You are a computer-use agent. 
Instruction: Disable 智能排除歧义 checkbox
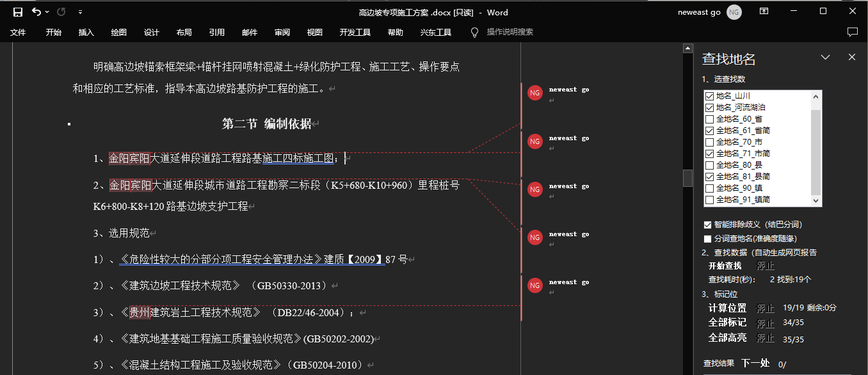pos(707,225)
